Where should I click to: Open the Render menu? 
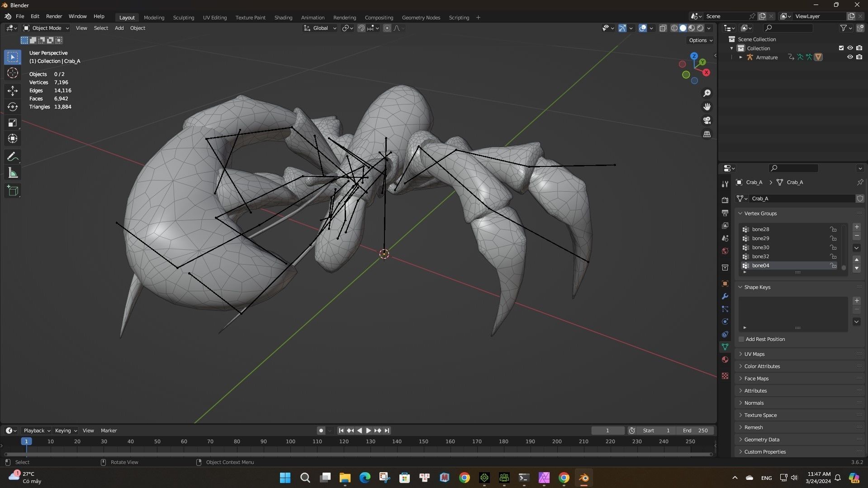coord(54,16)
